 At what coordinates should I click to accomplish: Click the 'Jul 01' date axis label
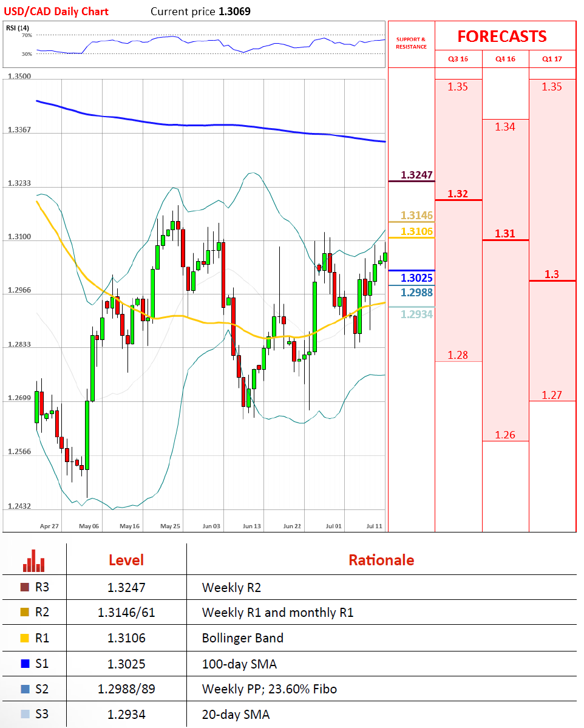tap(333, 526)
